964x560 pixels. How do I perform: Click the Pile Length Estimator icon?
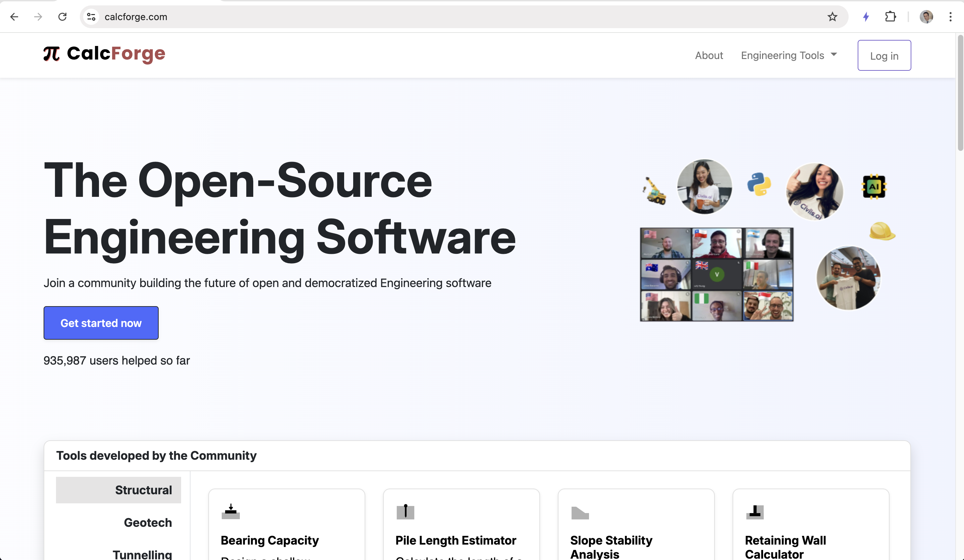click(x=406, y=511)
